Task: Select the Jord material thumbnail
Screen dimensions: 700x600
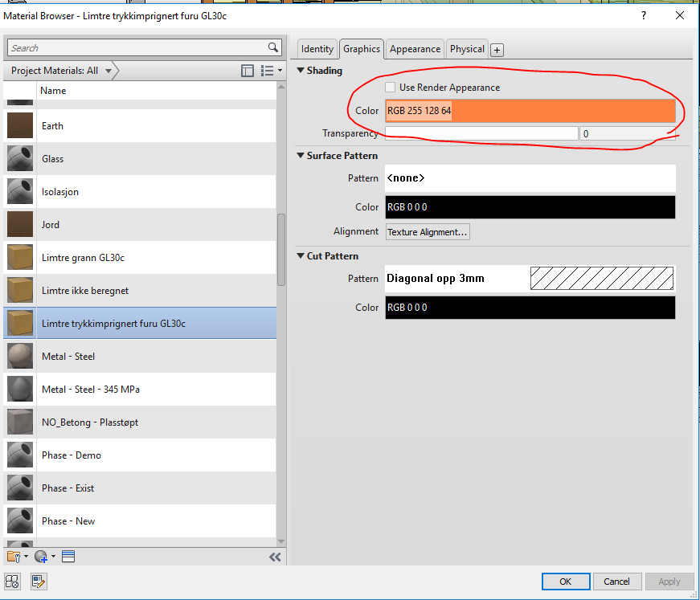Action: [20, 224]
